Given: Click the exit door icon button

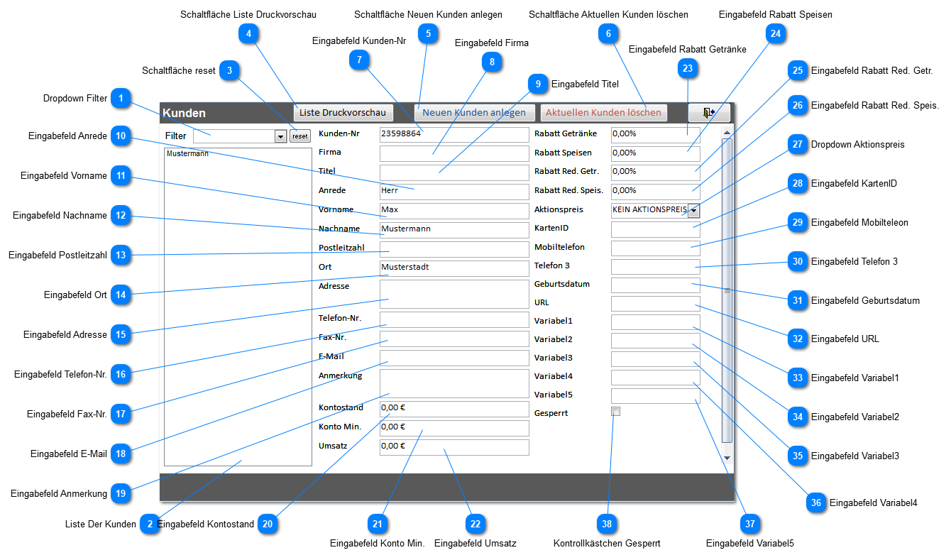Looking at the screenshot, I should [708, 113].
